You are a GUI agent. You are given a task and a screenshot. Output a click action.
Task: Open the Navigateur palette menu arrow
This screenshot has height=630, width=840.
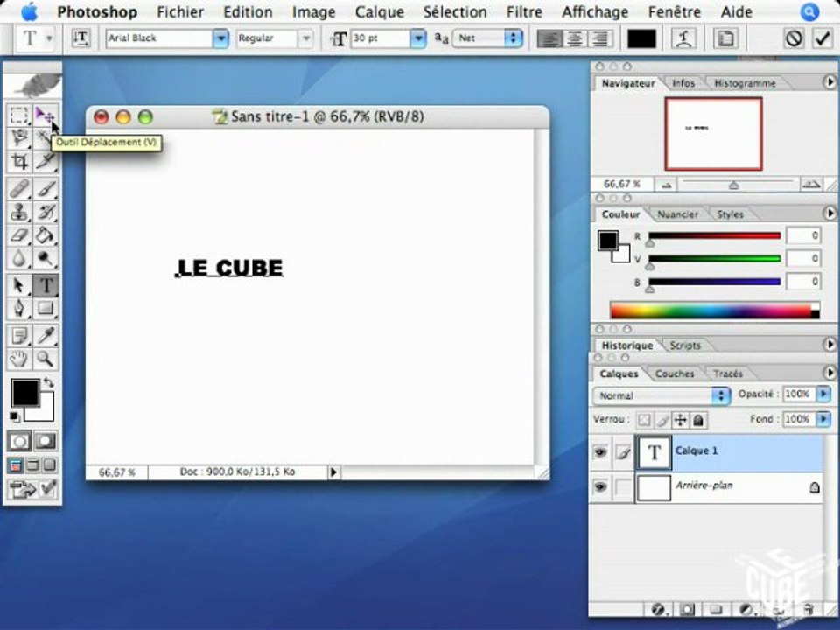(x=829, y=82)
